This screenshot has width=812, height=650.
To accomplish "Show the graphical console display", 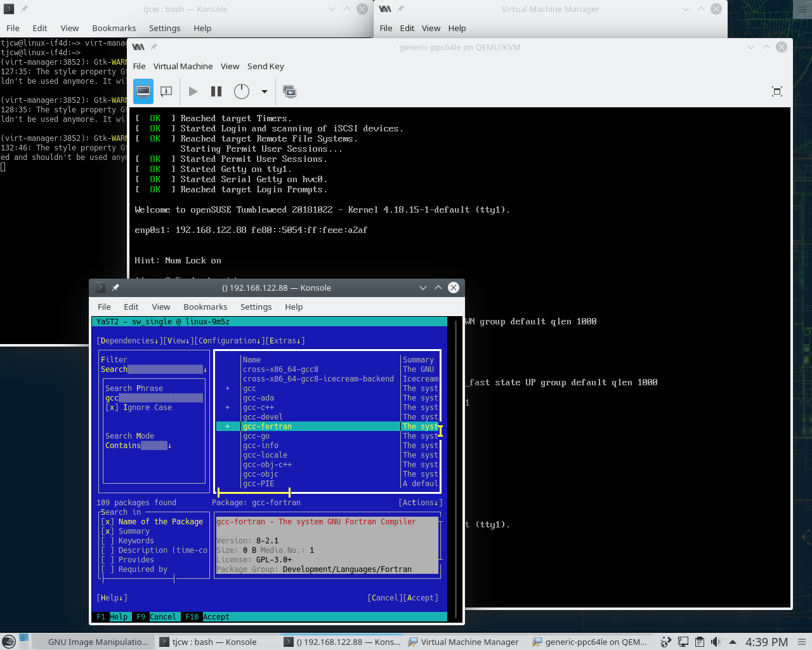I will 143,91.
